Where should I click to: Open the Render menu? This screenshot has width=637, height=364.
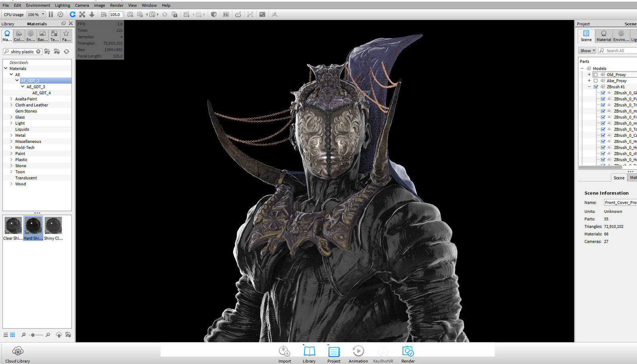pos(117,5)
